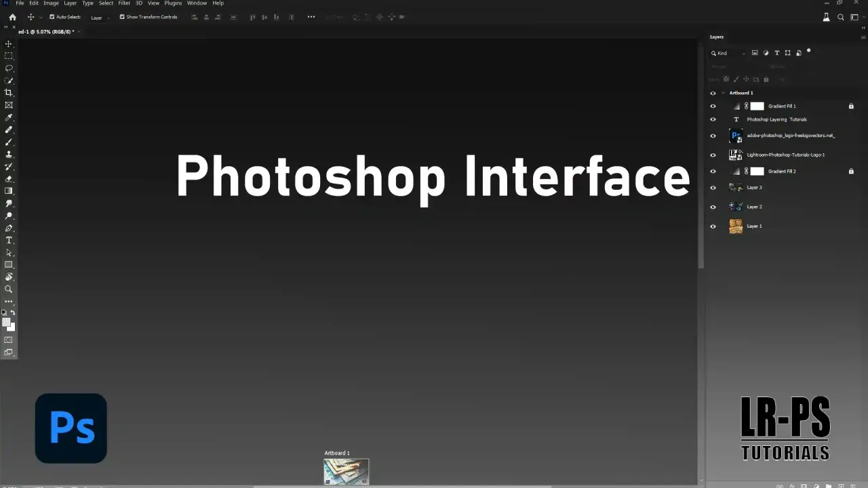Screen dimensions: 868x488
Task: Select the Horizontal Type tool
Action: tap(9, 241)
